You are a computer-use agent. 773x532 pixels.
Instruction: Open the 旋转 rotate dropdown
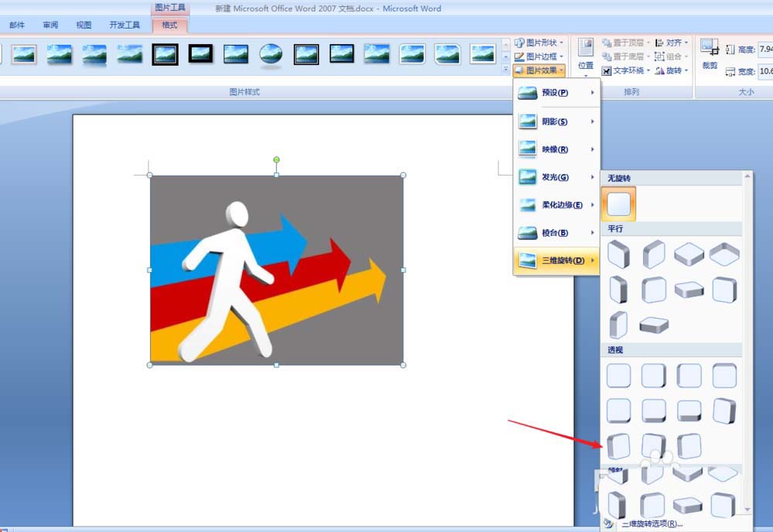pos(672,71)
